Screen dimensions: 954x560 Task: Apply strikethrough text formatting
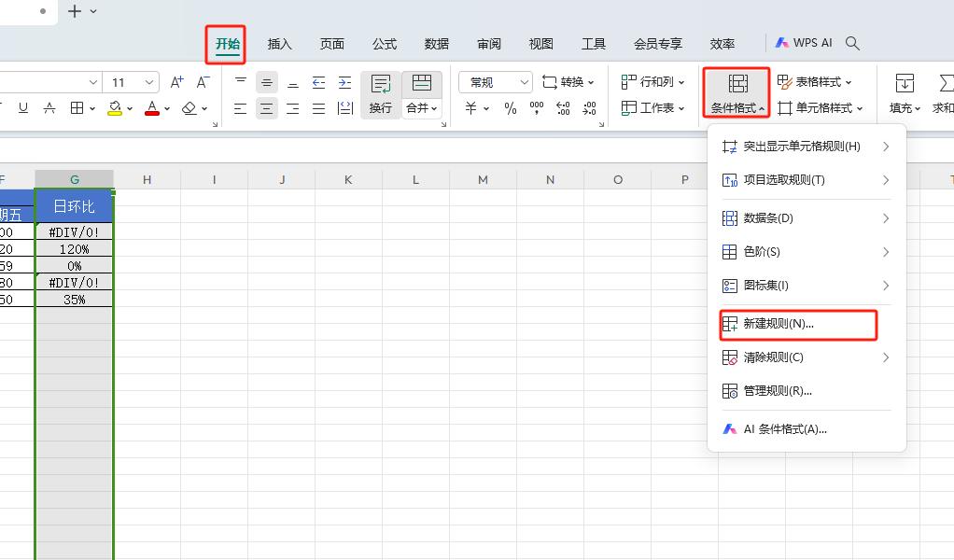pyautogui.click(x=49, y=108)
